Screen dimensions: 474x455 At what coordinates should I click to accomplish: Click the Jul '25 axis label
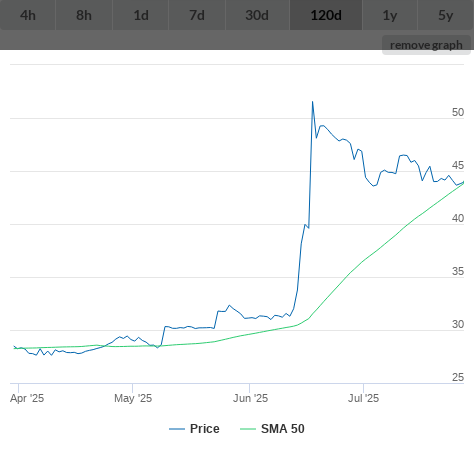pos(363,398)
